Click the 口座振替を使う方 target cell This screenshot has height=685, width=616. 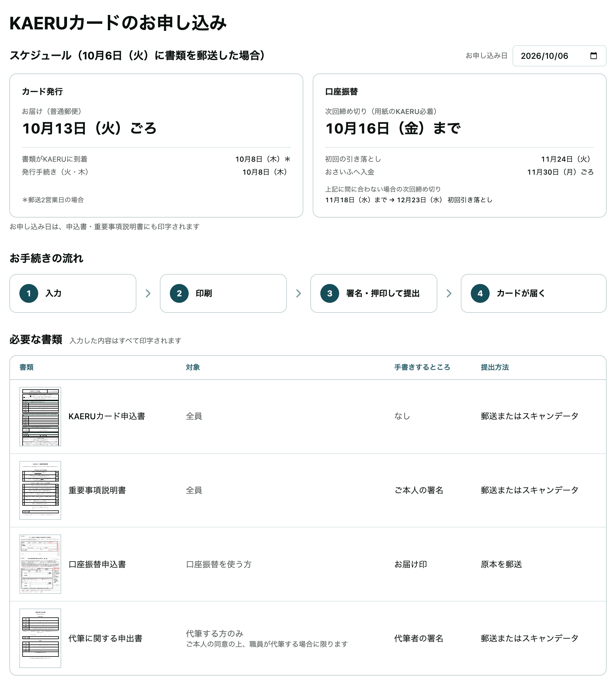219,564
